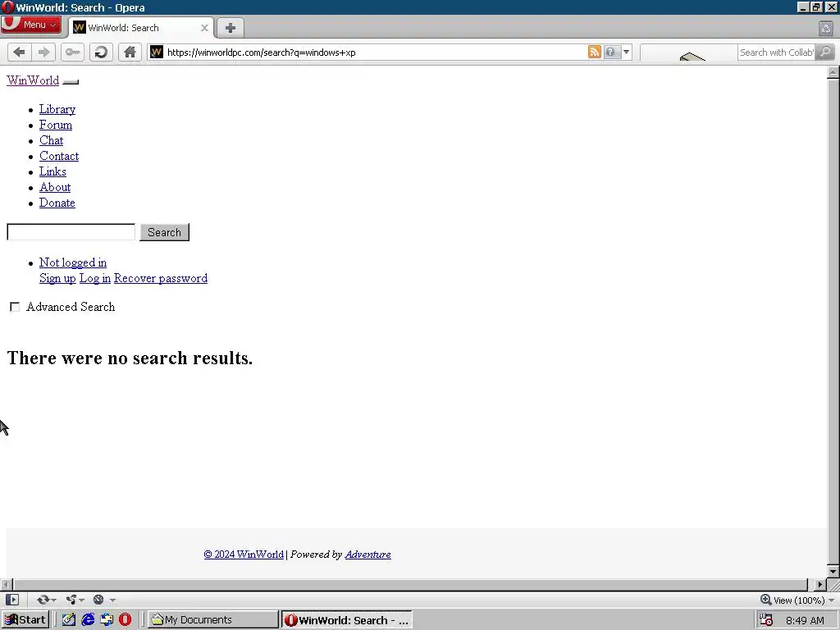This screenshot has height=630, width=840.
Task: Click the Log in link
Action: [x=95, y=278]
